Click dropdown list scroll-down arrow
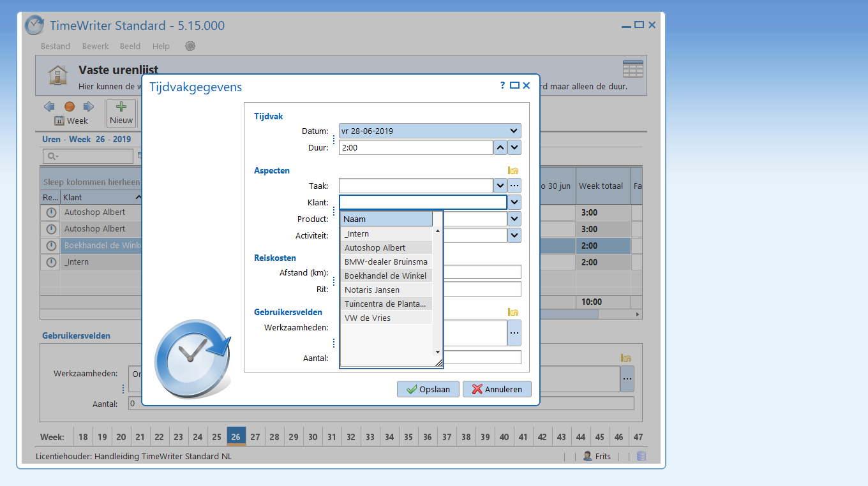 (438, 351)
